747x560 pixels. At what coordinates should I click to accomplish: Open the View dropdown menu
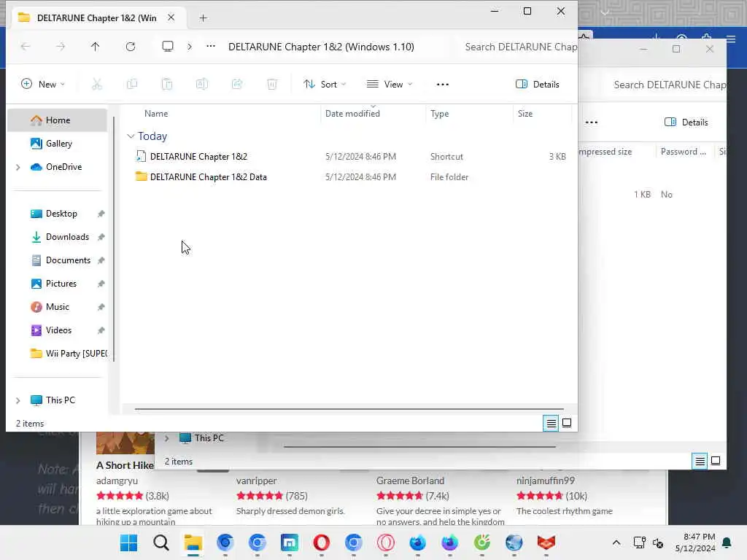pos(390,85)
